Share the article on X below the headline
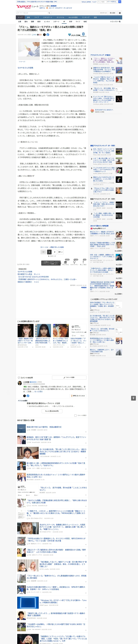138x644 pixels. click(44, 35)
